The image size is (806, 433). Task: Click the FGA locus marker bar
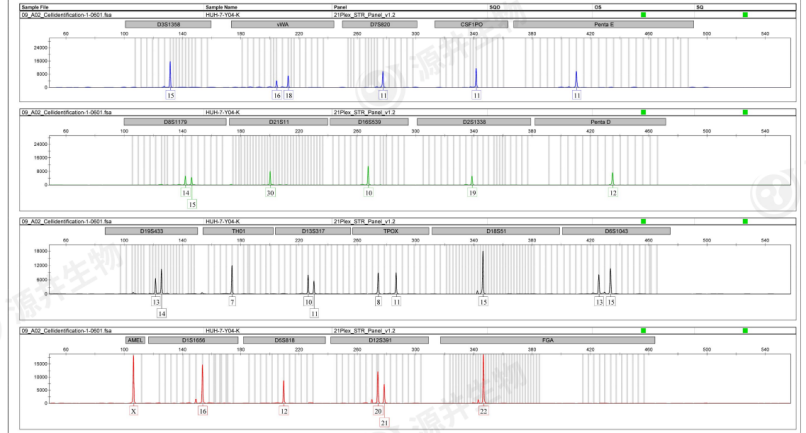546,340
